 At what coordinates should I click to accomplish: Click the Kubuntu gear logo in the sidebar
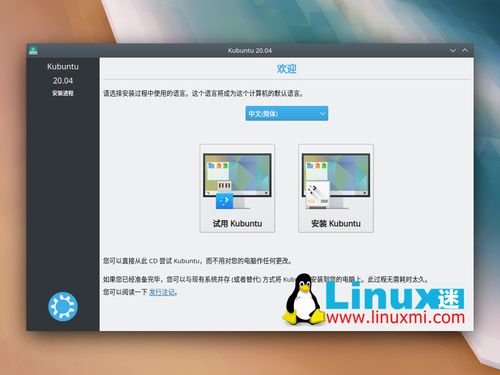point(63,307)
